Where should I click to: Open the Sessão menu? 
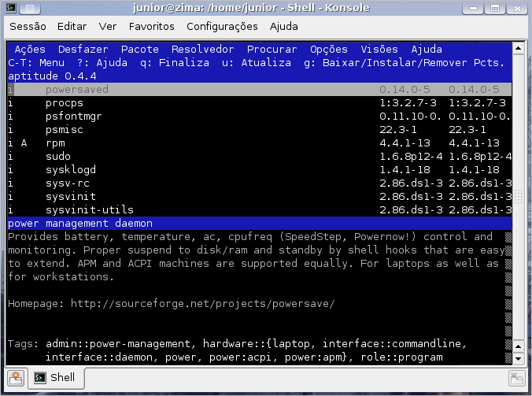coord(28,27)
